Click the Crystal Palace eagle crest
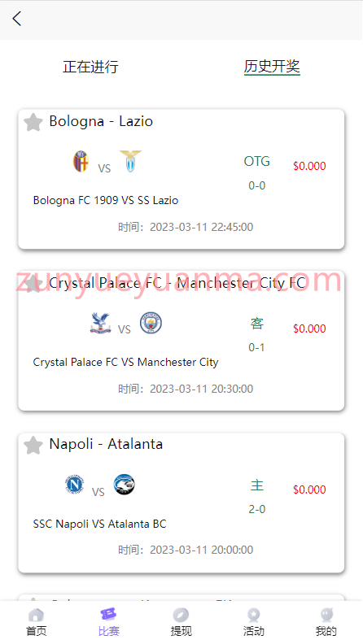Screen dimensions: 363x644 click(x=100, y=323)
